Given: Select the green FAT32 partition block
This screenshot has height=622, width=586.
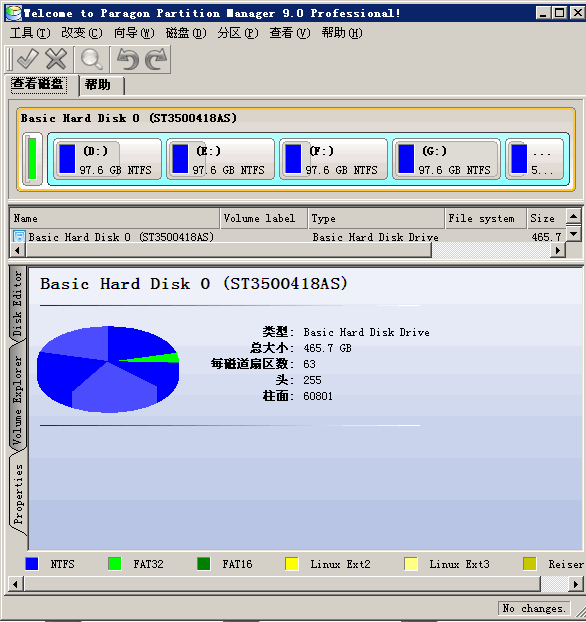Looking at the screenshot, I should [32, 159].
